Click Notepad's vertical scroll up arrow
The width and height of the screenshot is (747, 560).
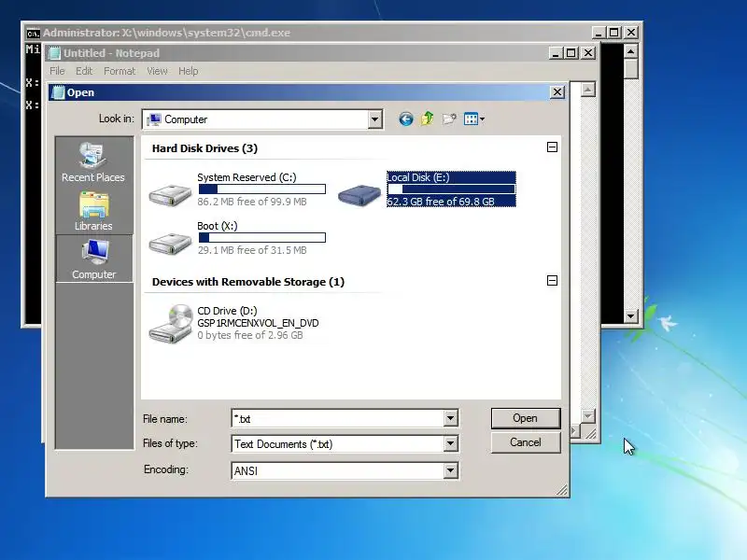(588, 90)
